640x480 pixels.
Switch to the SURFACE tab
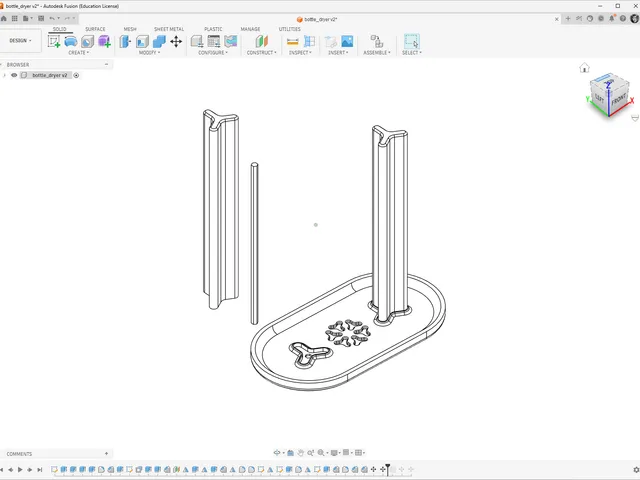coord(95,29)
